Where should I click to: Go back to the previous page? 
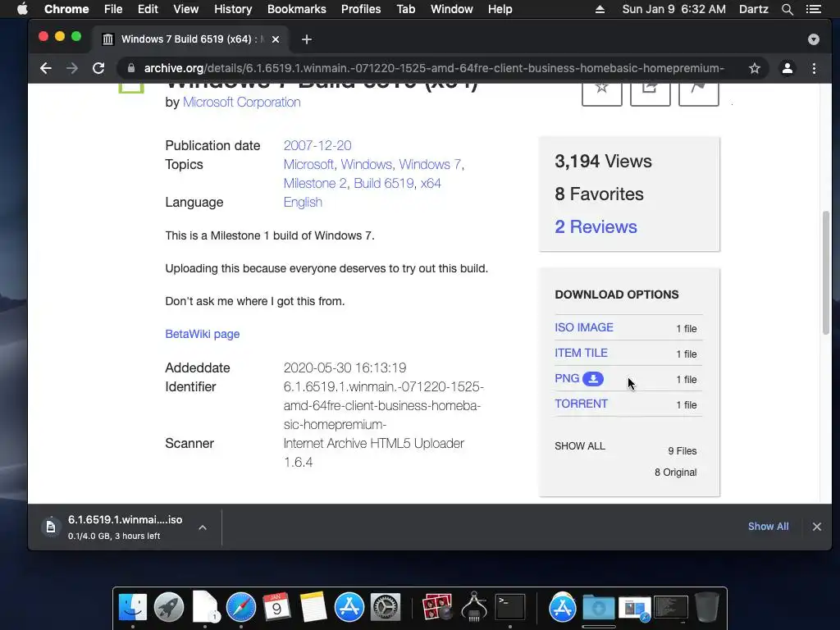coord(46,68)
